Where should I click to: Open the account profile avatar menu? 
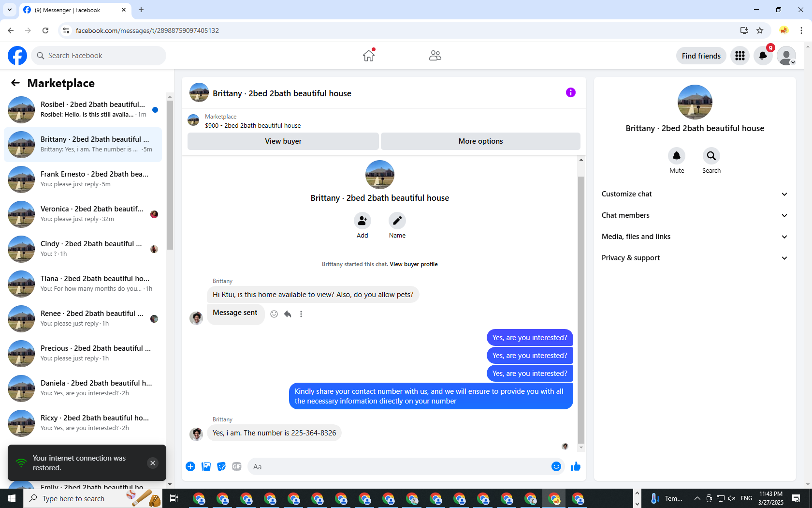[x=786, y=56]
